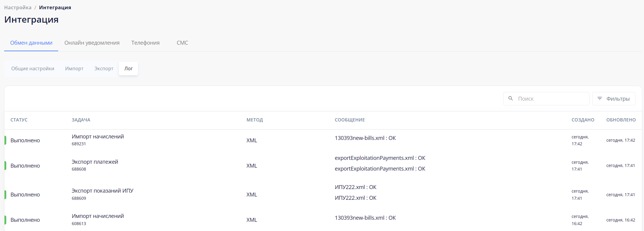Image resolution: width=644 pixels, height=231 pixels.
Task: Click task Экспорт платежей 688608
Action: 95,165
